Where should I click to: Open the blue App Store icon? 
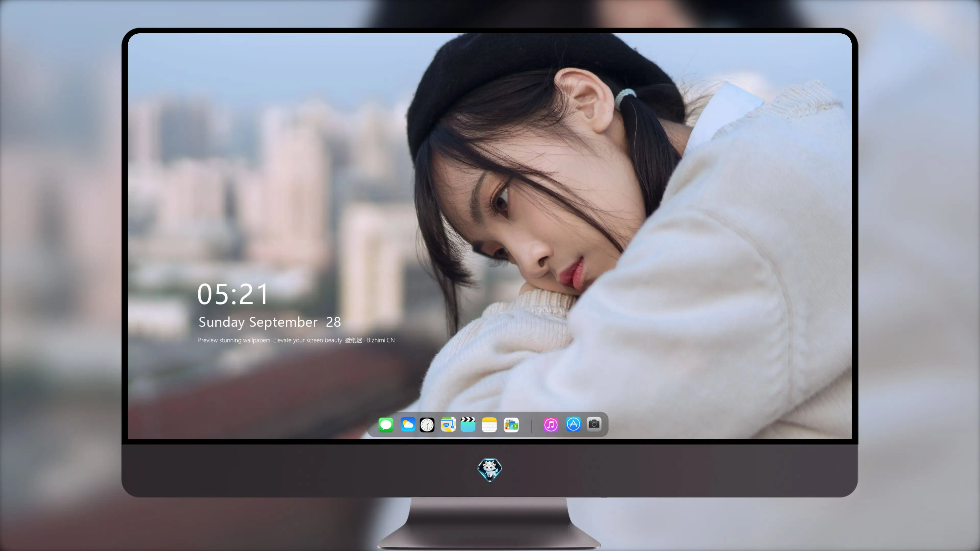[573, 424]
